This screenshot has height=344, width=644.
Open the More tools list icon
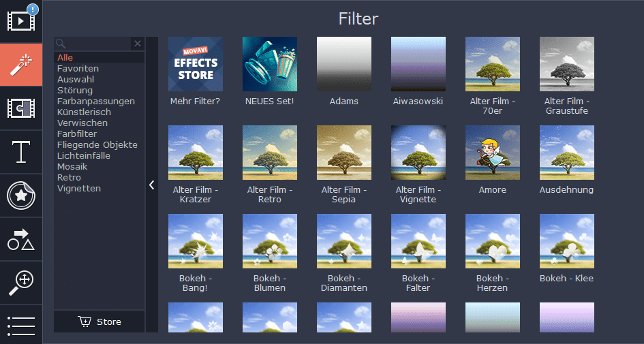coord(21,325)
